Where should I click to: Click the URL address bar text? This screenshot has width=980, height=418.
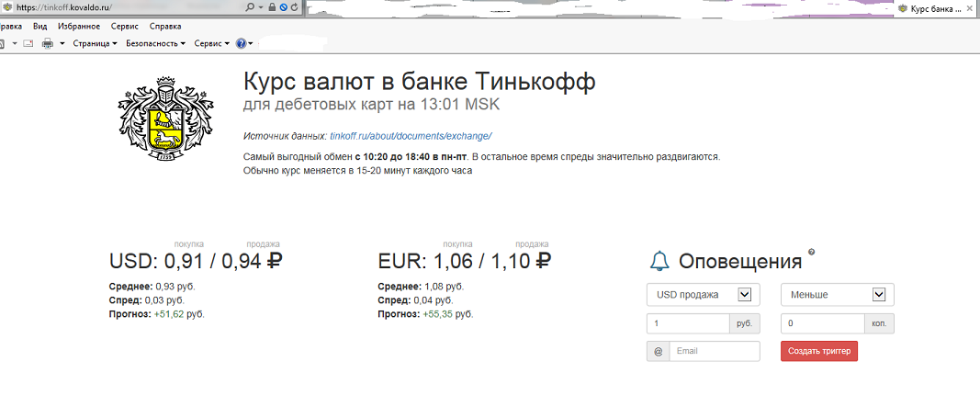tap(66, 7)
